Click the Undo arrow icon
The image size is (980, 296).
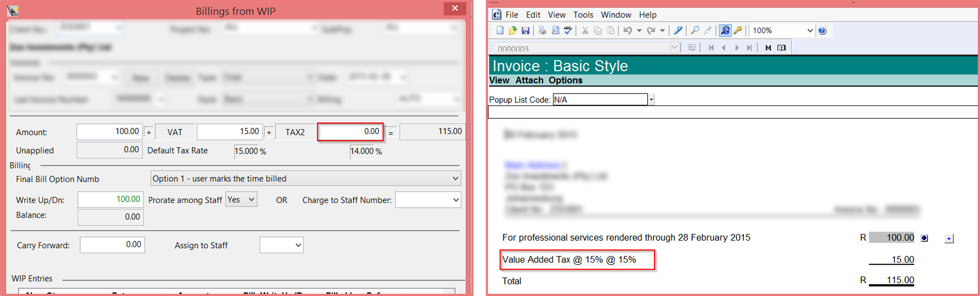click(x=627, y=30)
